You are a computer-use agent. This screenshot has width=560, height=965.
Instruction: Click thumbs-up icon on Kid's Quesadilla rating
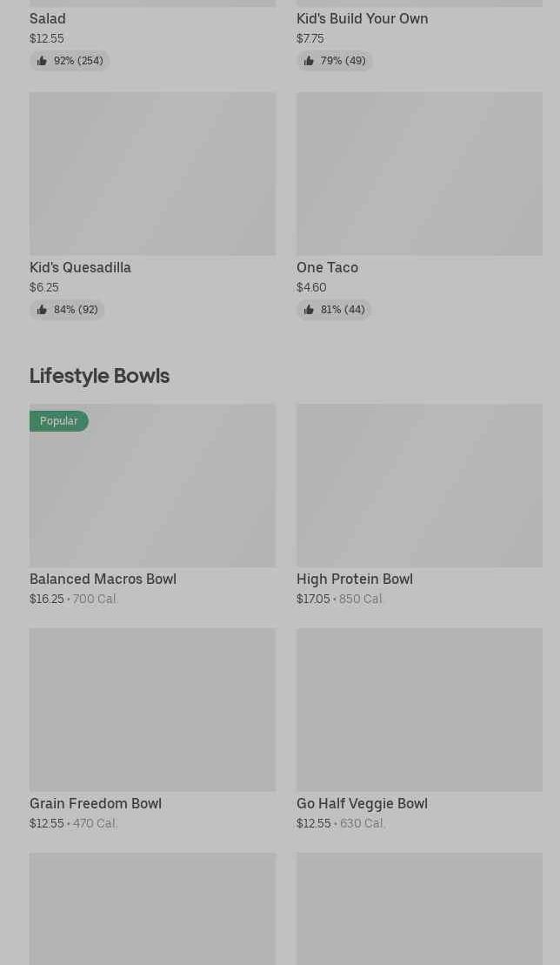[x=42, y=310]
